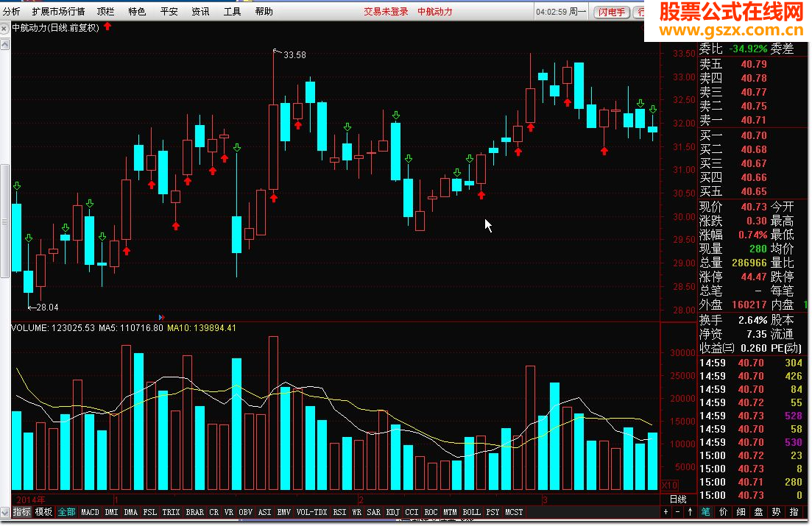Open the 顶栏 menu

[x=106, y=11]
